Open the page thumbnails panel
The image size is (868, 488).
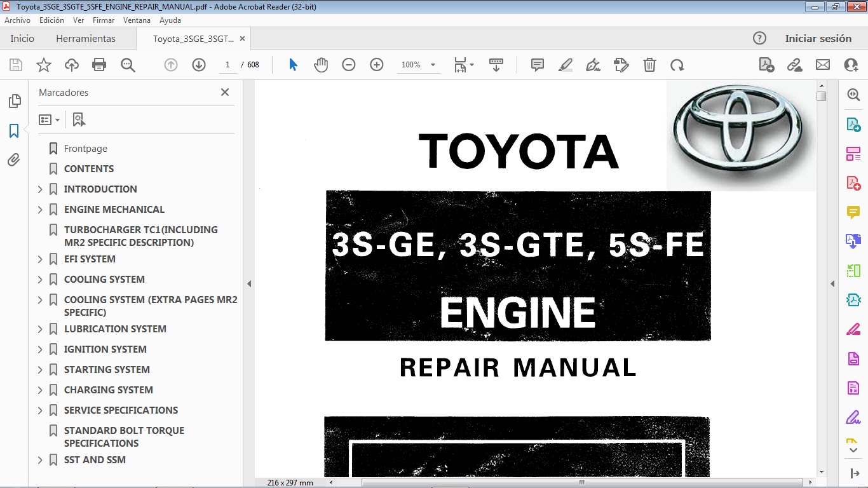click(15, 100)
